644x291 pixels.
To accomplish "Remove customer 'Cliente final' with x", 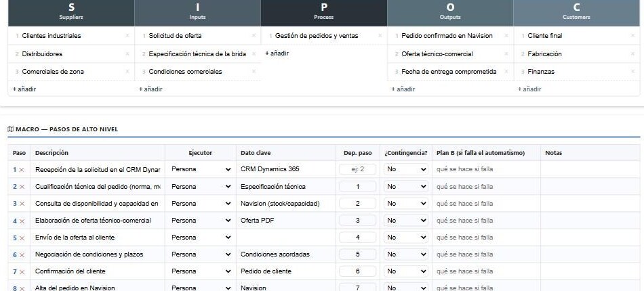I will pos(632,36).
